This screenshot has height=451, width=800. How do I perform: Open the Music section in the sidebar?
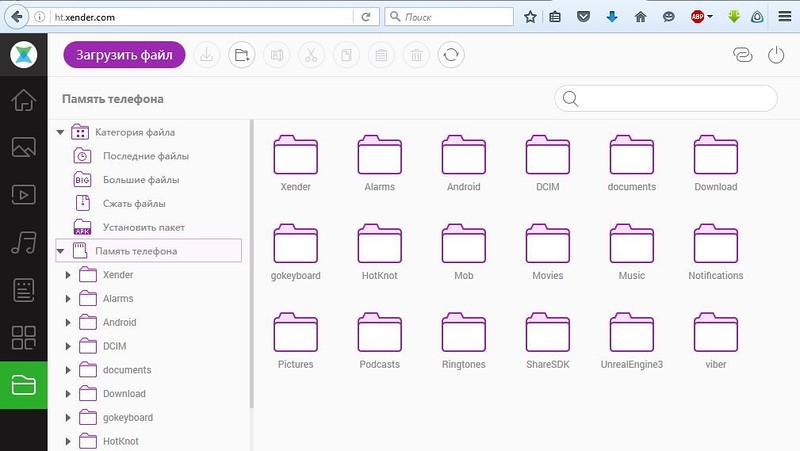coord(23,242)
